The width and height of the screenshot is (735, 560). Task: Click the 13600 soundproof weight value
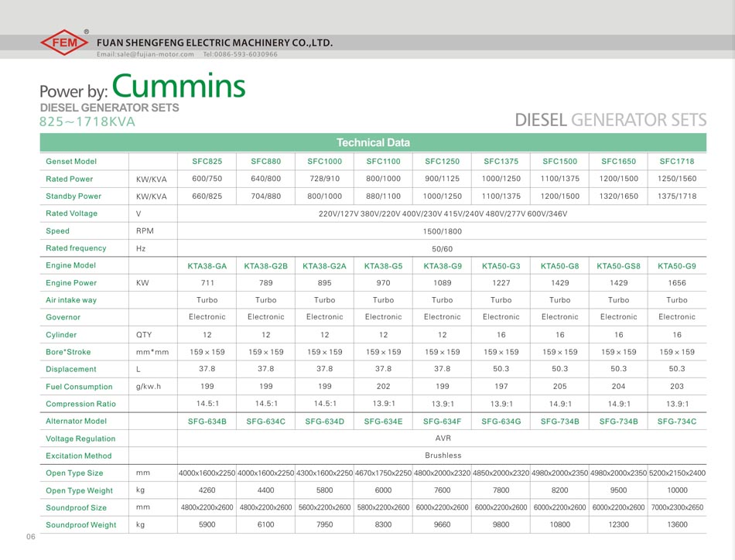(x=677, y=525)
